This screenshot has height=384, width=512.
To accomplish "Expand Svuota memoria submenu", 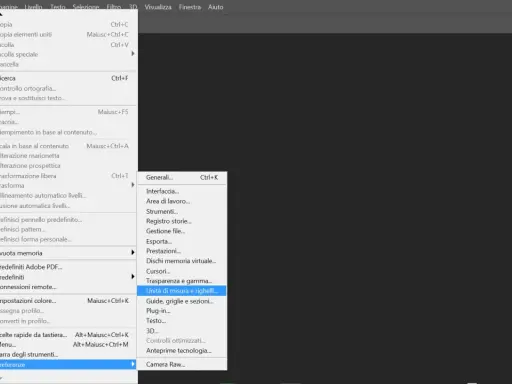I will click(68, 253).
